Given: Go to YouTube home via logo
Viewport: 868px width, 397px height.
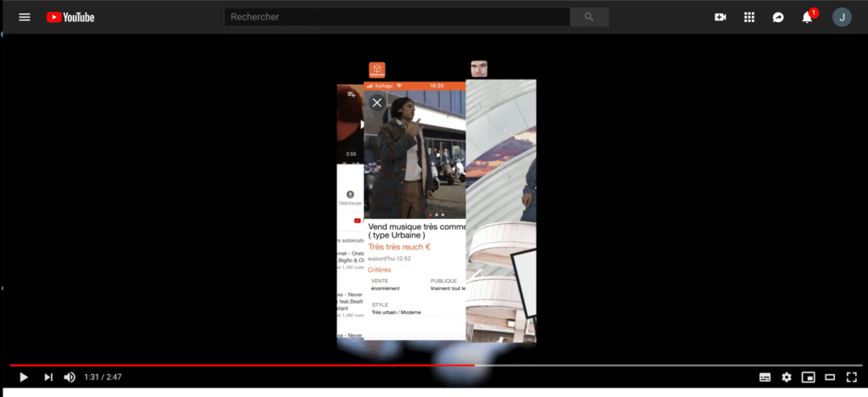Looking at the screenshot, I should tap(70, 17).
